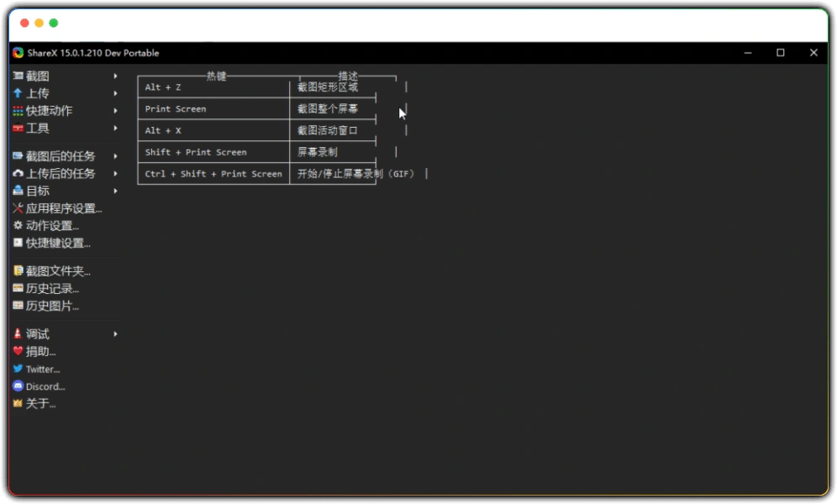Expand the 上传 upload submenu arrow
This screenshot has height=504, width=837.
115,93
